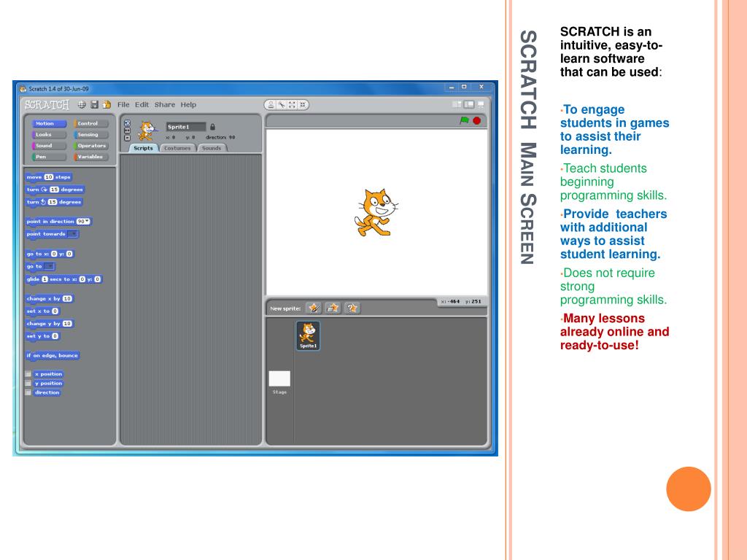This screenshot has width=747, height=560.
Task: Click the floppy disk save icon
Action: point(94,105)
